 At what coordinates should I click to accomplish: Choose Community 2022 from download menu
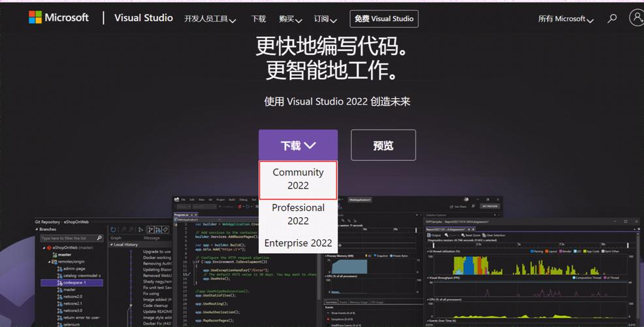tap(298, 179)
